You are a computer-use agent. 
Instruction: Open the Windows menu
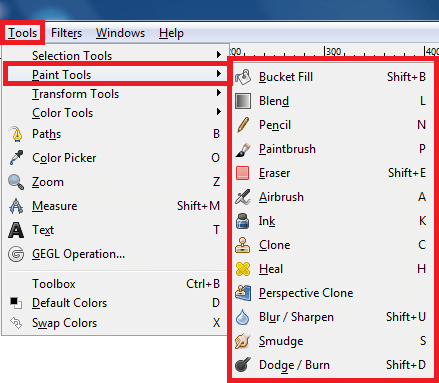pos(121,33)
